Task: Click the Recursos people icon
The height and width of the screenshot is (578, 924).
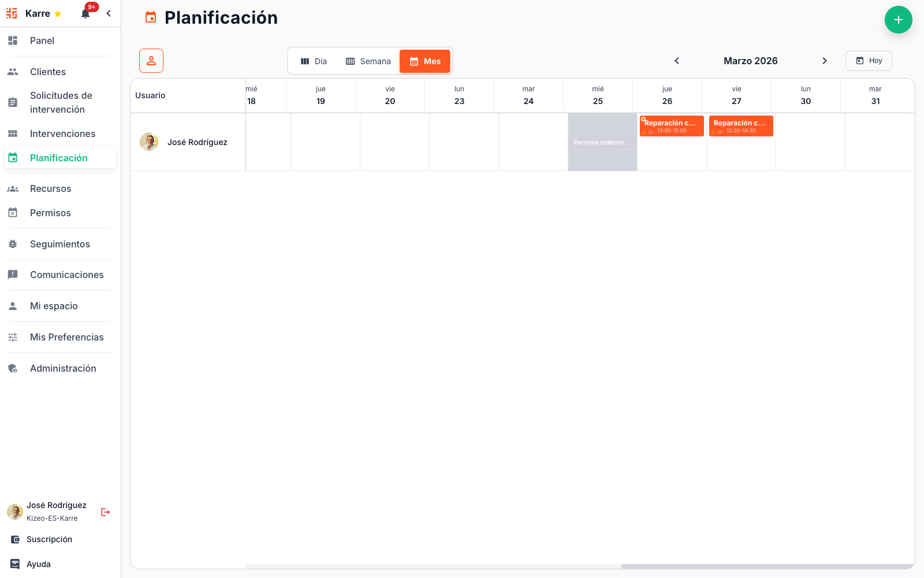Action: point(13,188)
